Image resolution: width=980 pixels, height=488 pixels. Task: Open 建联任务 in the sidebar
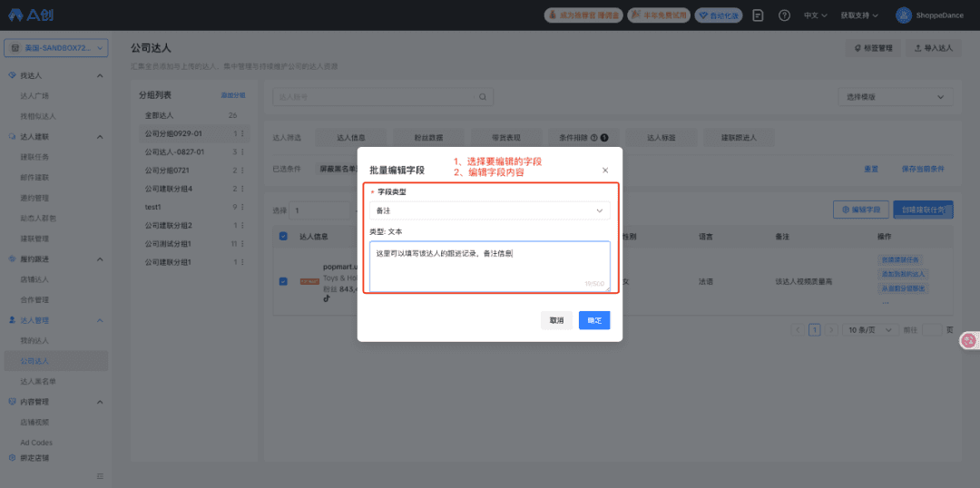(x=34, y=157)
